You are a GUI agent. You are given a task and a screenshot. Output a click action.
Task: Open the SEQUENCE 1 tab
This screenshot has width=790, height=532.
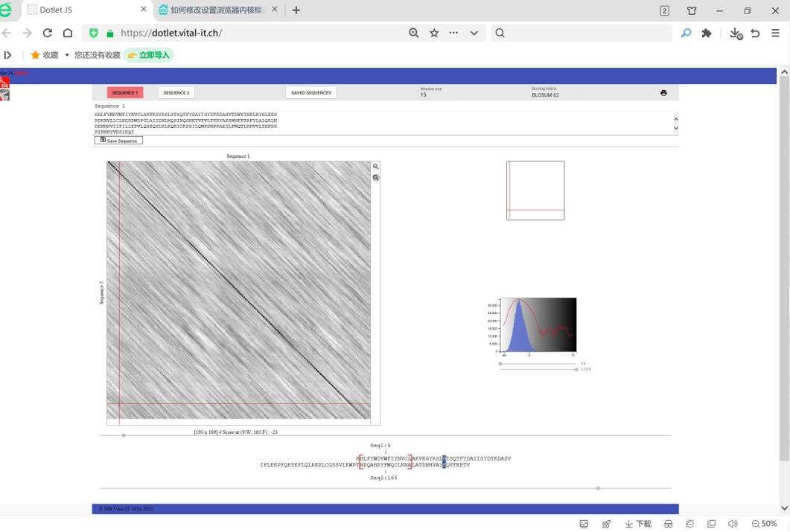pyautogui.click(x=125, y=92)
